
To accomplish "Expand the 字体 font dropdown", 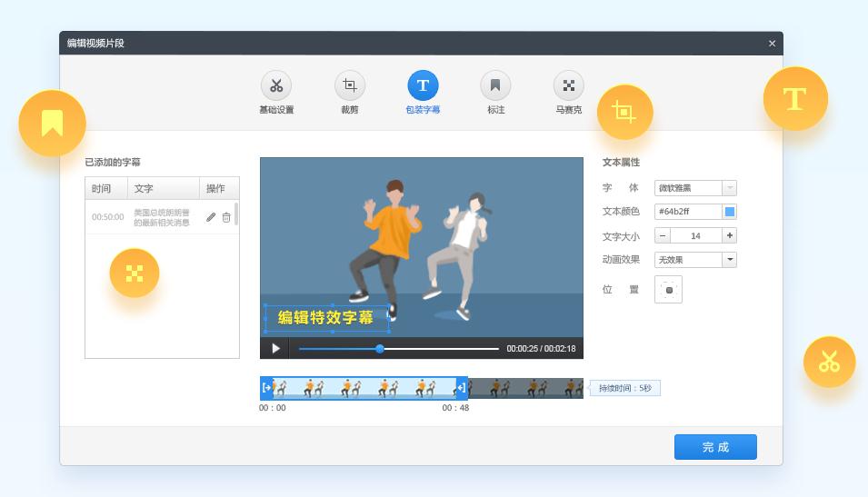I will [729, 188].
